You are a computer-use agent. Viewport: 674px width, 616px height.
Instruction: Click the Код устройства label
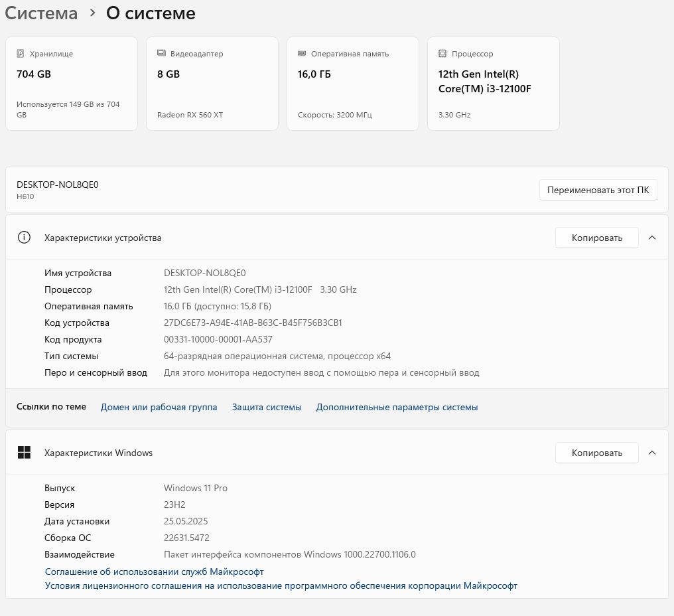click(x=77, y=323)
